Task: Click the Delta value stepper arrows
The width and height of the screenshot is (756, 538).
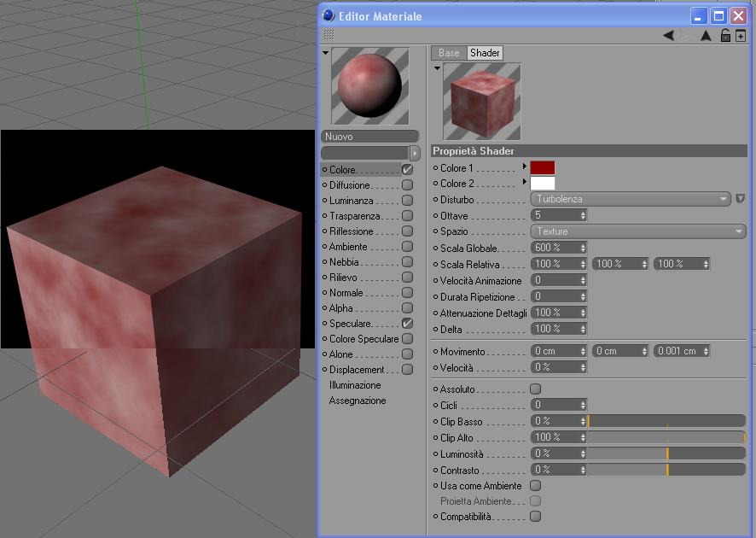Action: (583, 329)
